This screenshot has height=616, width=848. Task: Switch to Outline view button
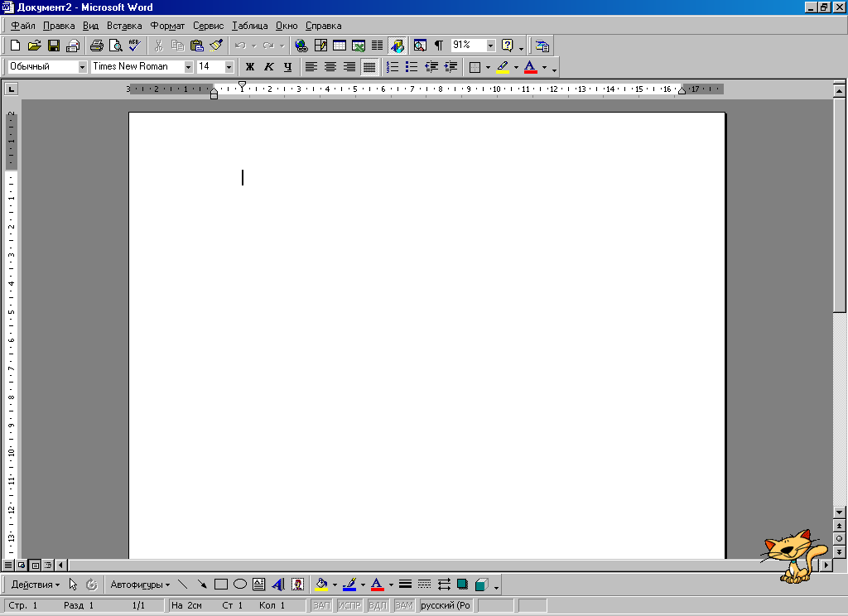48,565
